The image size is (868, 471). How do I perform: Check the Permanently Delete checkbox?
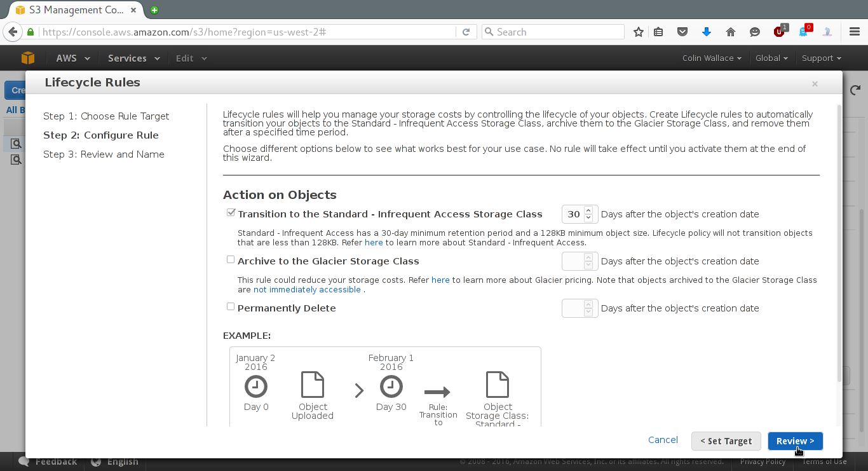pos(231,306)
